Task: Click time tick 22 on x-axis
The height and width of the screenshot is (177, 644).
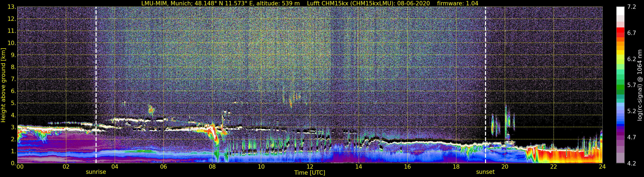Action: pos(554,167)
